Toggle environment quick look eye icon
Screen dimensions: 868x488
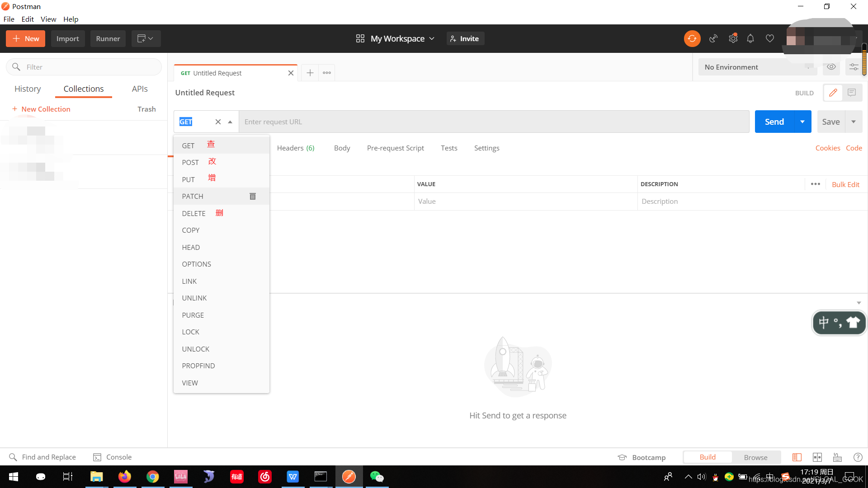831,67
